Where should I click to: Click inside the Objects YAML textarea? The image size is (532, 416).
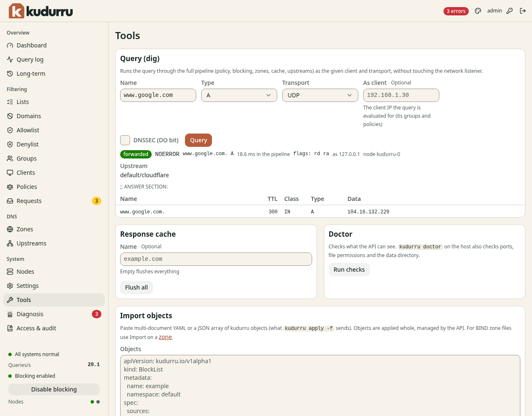320,385
